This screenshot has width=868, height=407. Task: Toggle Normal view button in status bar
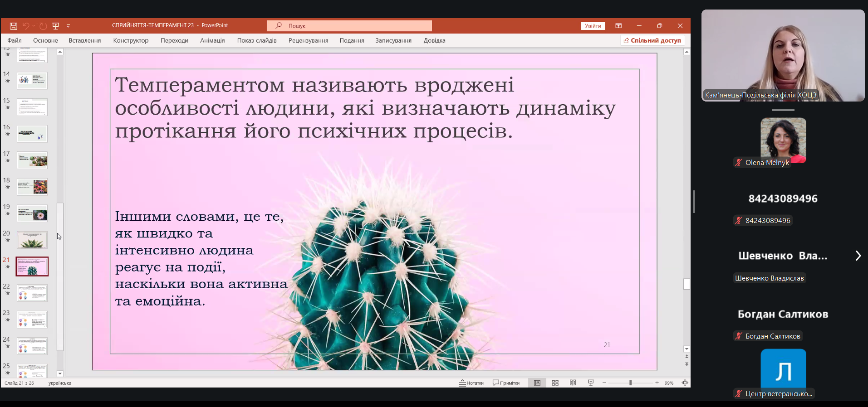click(x=537, y=383)
